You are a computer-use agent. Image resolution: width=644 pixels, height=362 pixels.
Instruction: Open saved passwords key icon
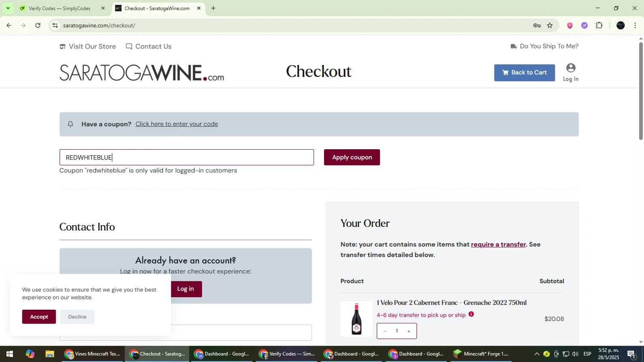point(537,25)
